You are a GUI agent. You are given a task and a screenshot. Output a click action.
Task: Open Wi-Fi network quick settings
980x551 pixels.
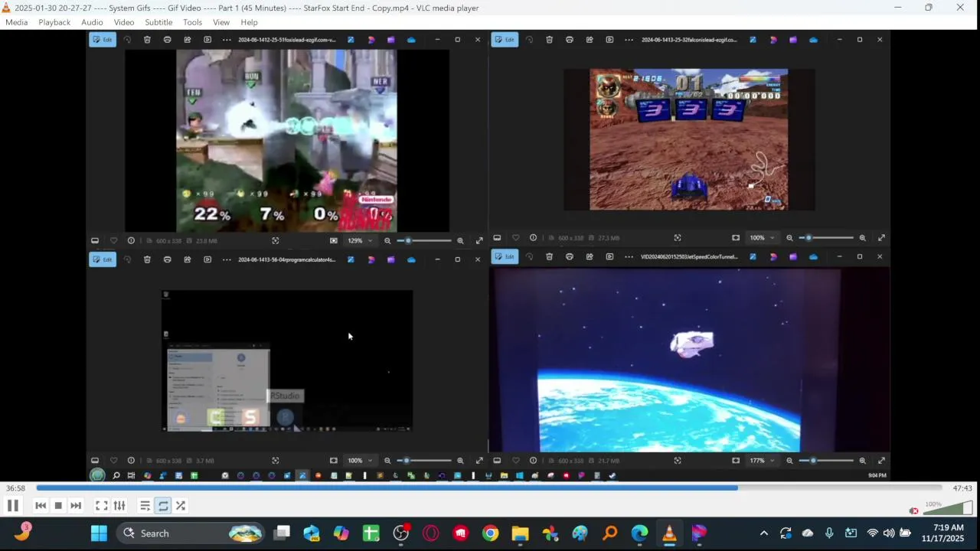coord(872,533)
